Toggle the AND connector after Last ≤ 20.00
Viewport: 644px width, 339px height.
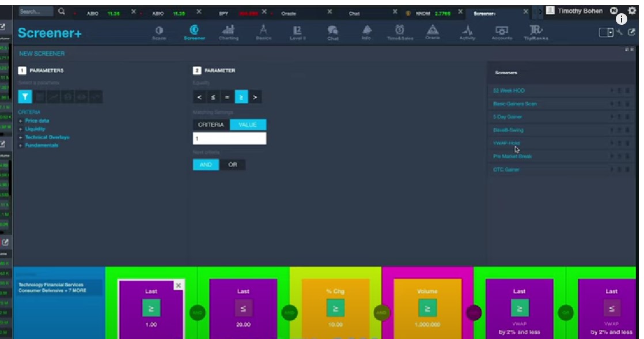point(289,312)
